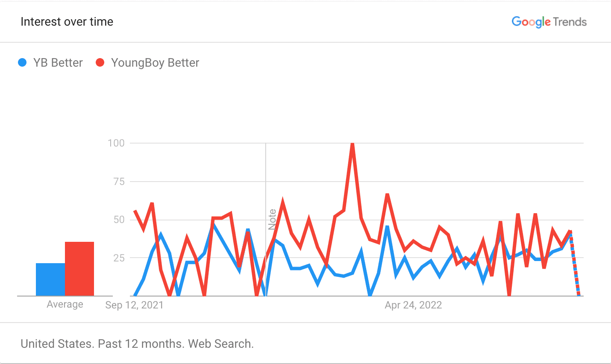Image resolution: width=611 pixels, height=364 pixels.
Task: Click the 25 y-axis gridline label
Action: [119, 258]
